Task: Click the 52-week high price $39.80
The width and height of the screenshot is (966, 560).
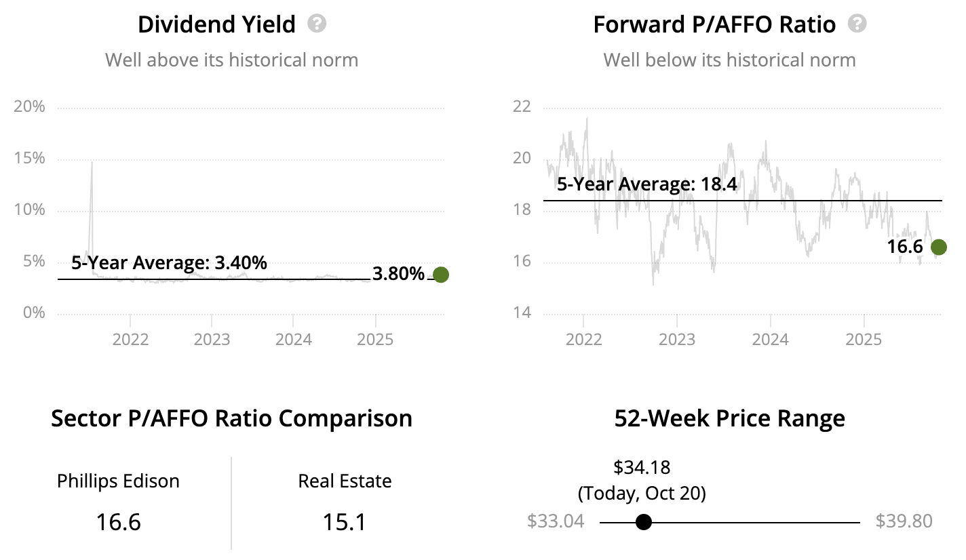Action: click(904, 521)
